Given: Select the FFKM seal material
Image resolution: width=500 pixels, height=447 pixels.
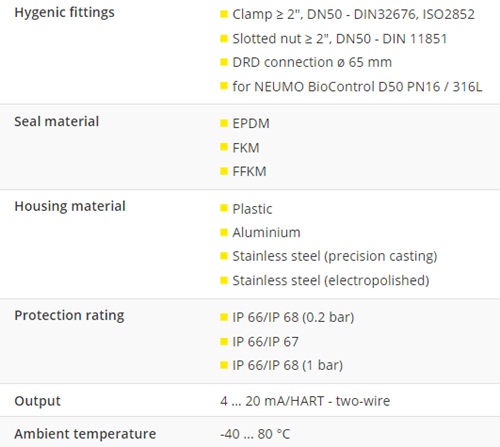Looking at the screenshot, I should point(249,171).
